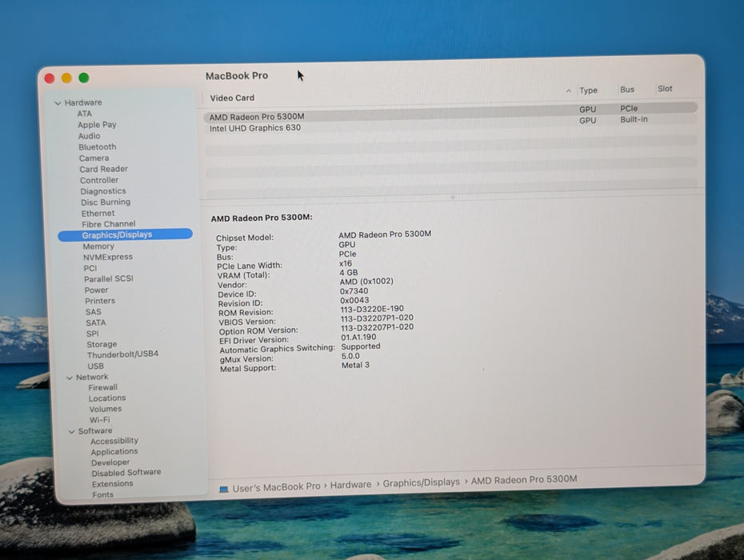The width and height of the screenshot is (744, 560).
Task: Open Apple Pay hardware info
Action: 97,125
